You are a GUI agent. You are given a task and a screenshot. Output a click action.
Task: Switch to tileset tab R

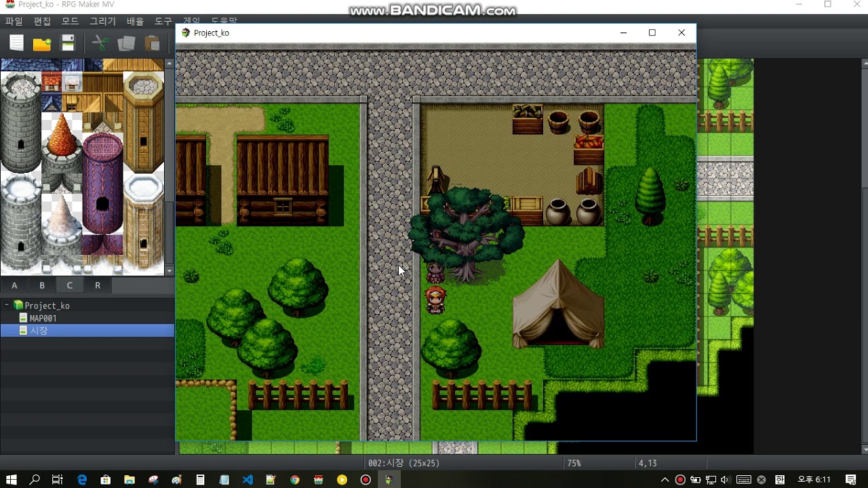(x=98, y=285)
